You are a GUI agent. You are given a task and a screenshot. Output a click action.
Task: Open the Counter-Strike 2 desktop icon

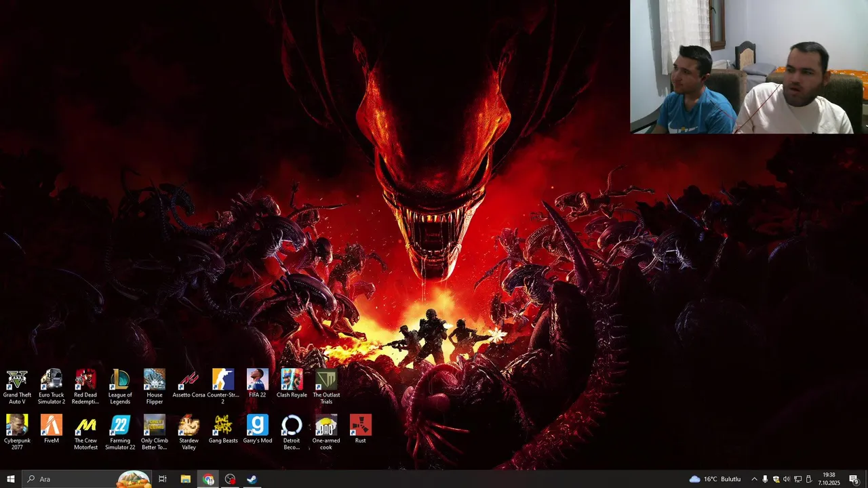pos(223,387)
